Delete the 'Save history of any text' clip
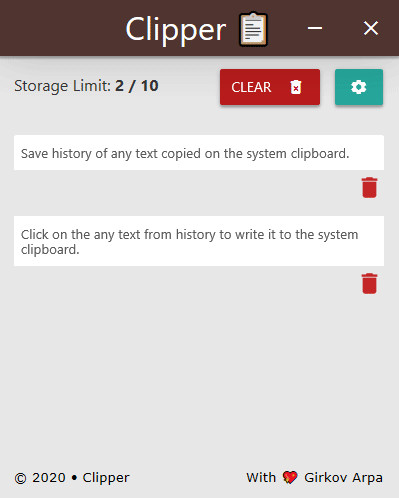399x498 pixels. pyautogui.click(x=369, y=188)
